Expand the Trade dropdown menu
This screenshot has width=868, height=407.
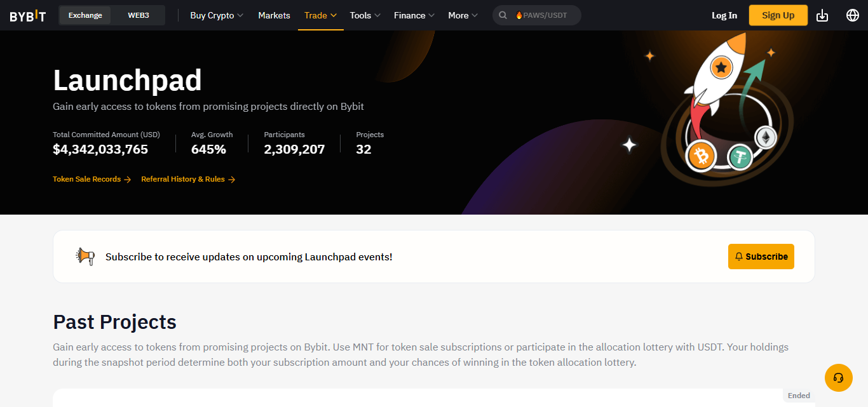321,15
